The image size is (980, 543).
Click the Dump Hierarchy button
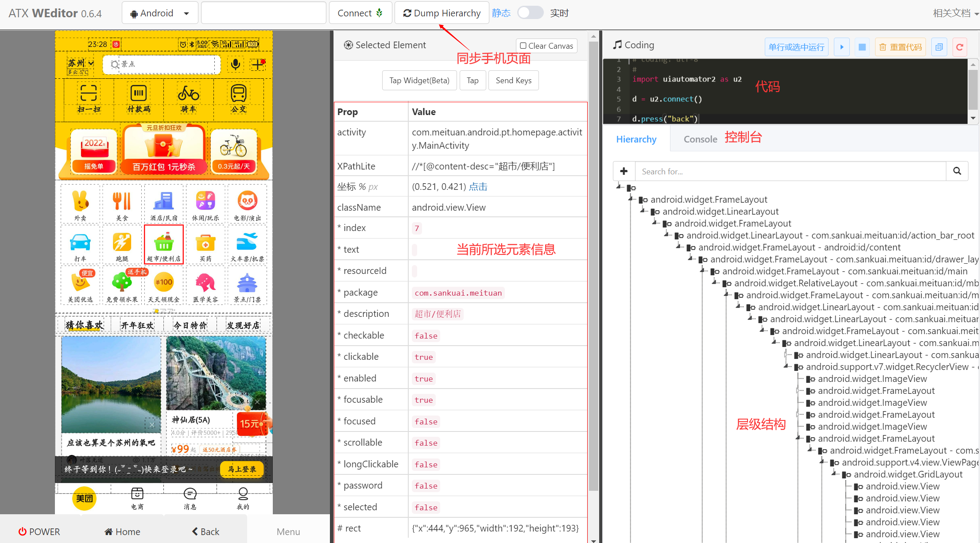pyautogui.click(x=442, y=13)
